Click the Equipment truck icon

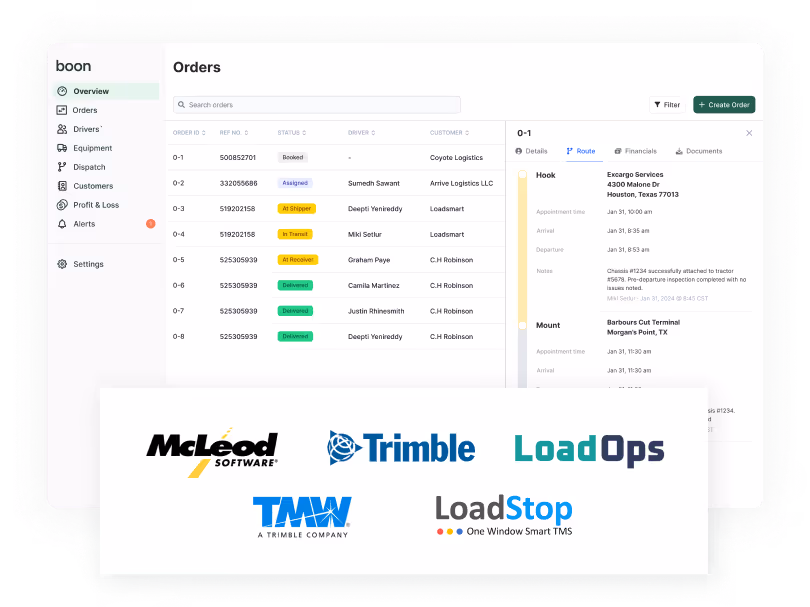(62, 148)
